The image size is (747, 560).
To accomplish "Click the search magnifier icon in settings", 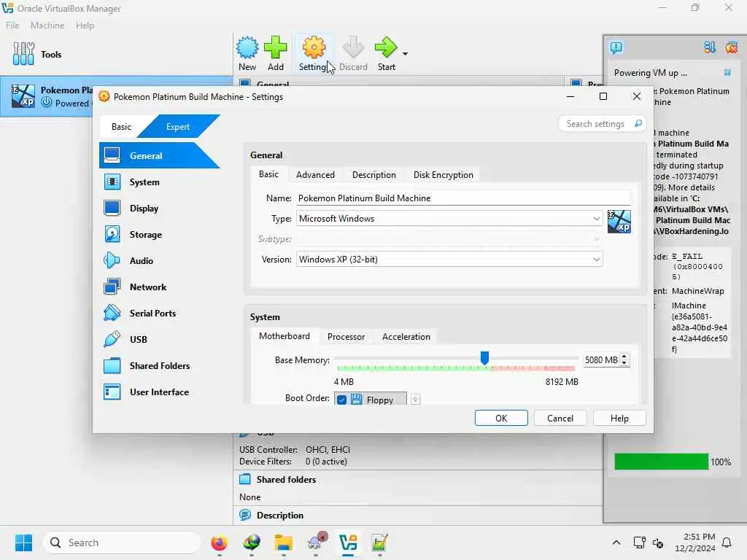I will tap(638, 124).
